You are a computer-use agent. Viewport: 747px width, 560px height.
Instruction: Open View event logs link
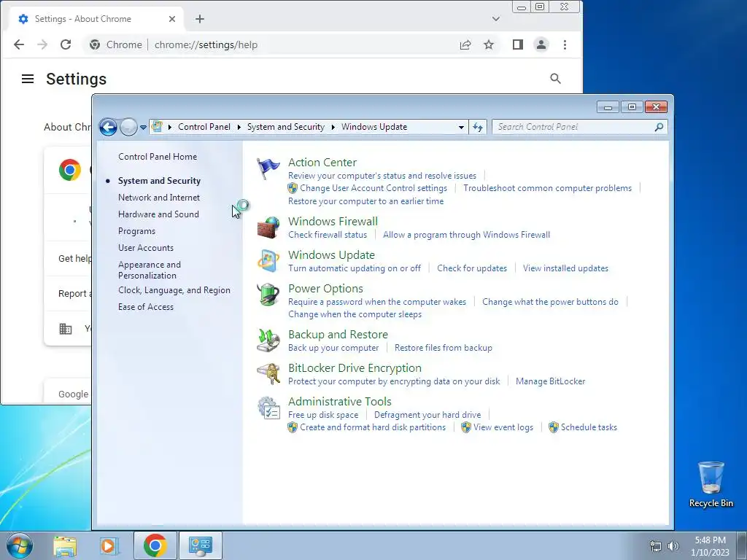[503, 427]
